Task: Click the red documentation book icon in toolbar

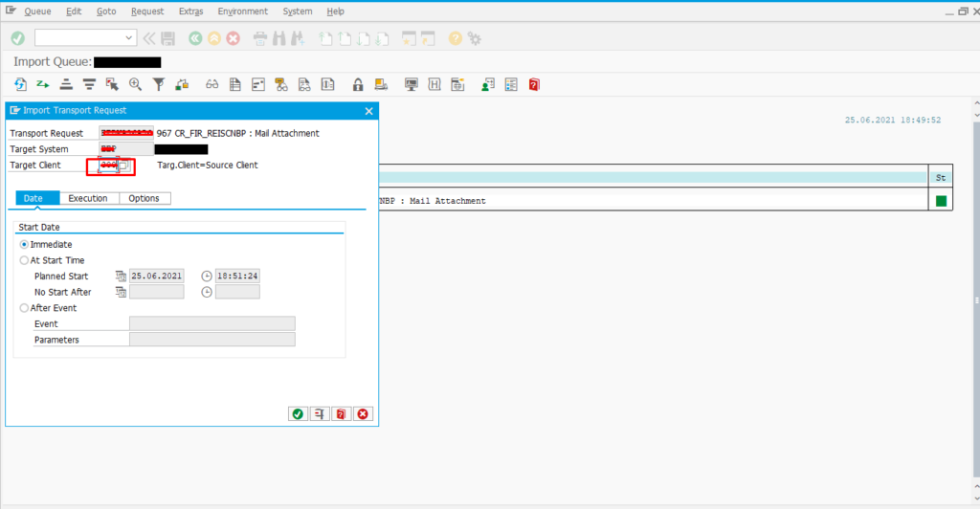Action: [534, 84]
